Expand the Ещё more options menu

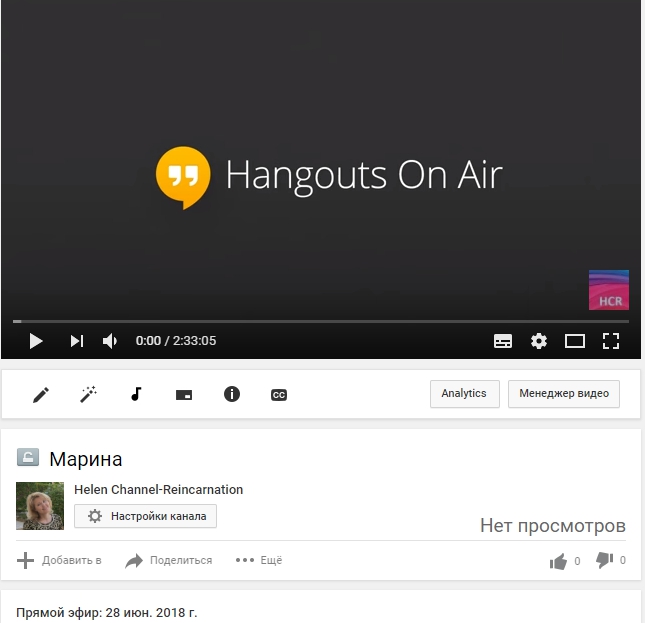click(259, 560)
